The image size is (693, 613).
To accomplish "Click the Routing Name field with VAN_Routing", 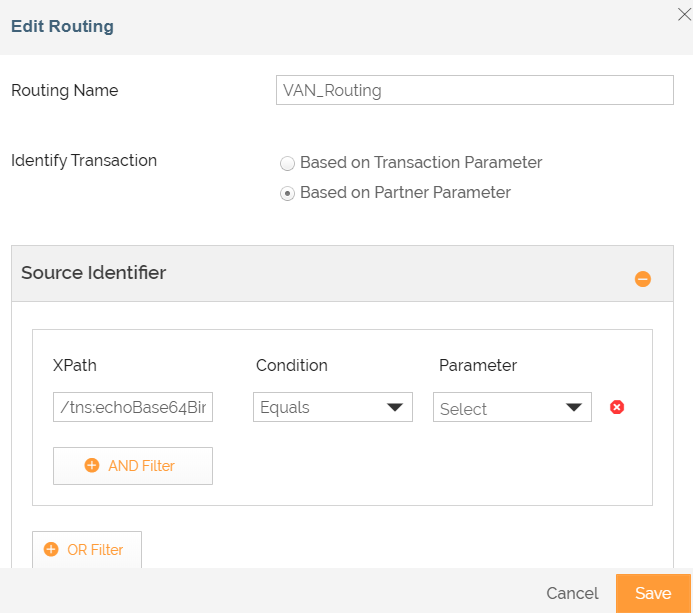I will tap(474, 90).
